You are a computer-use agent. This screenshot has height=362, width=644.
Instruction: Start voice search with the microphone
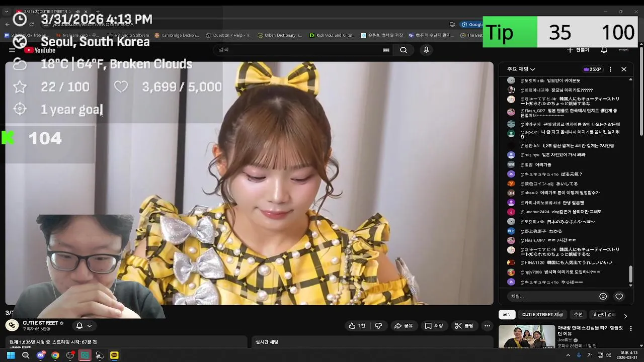[x=426, y=50]
